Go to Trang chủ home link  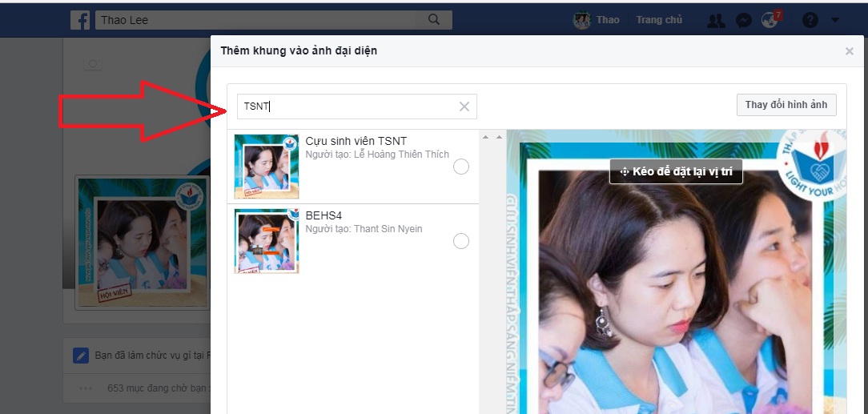(x=659, y=20)
